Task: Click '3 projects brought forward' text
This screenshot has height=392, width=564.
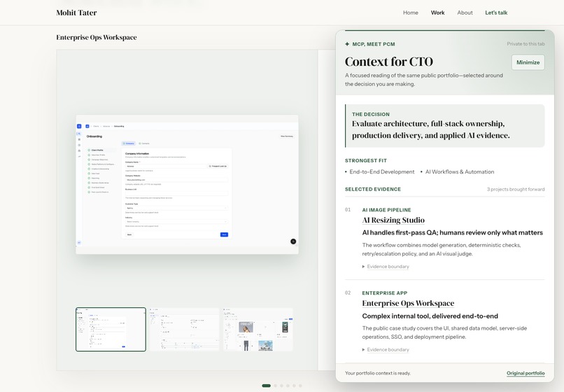Action: coord(516,189)
